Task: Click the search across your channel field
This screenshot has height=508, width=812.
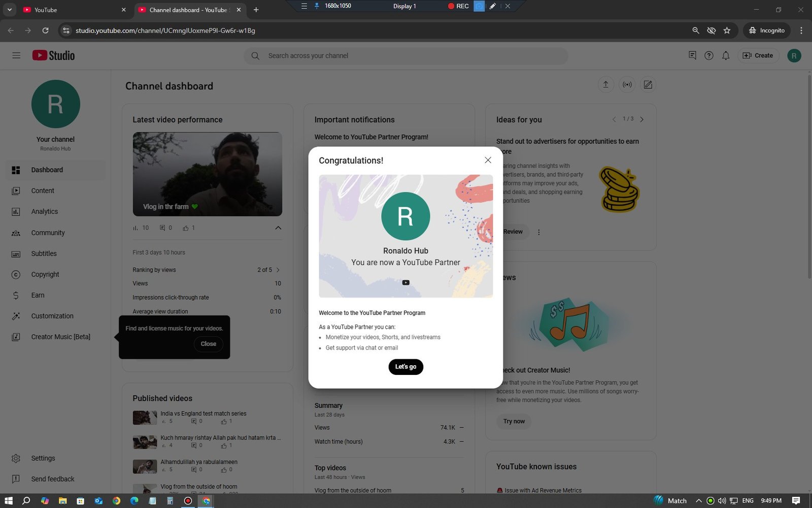Action: (x=406, y=56)
